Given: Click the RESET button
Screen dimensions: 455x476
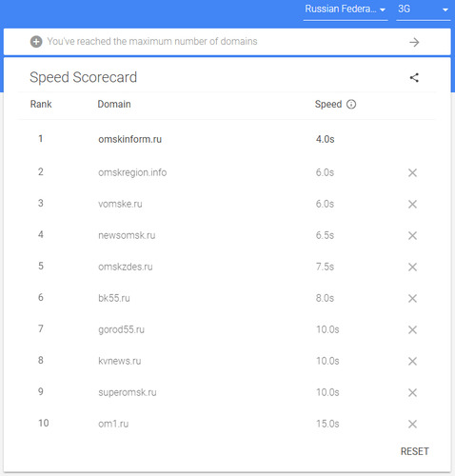Looking at the screenshot, I should click(x=415, y=451).
